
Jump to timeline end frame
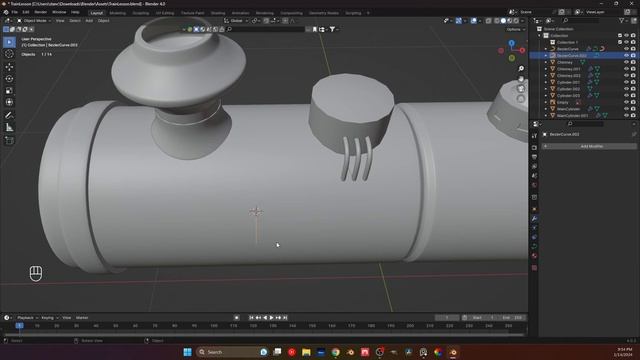coord(285,318)
